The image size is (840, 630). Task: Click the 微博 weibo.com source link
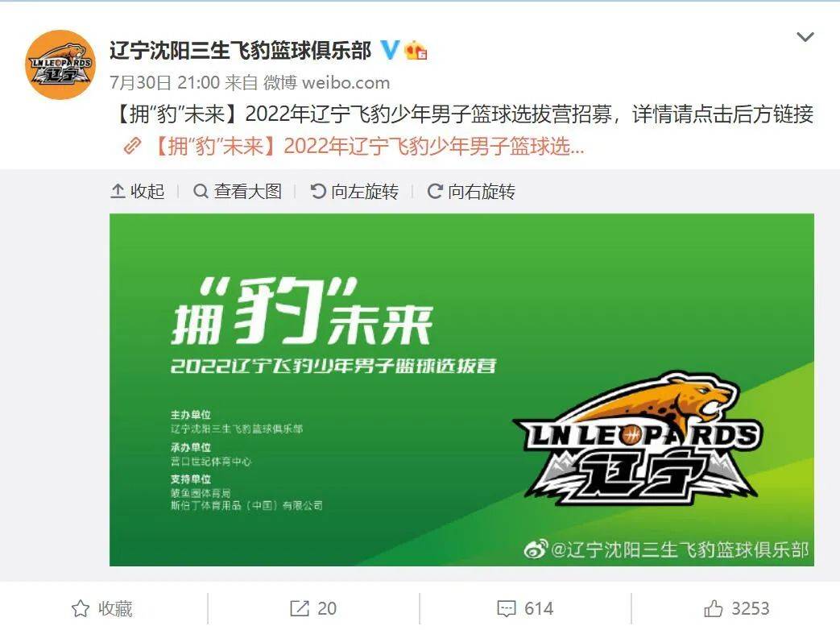click(x=327, y=82)
